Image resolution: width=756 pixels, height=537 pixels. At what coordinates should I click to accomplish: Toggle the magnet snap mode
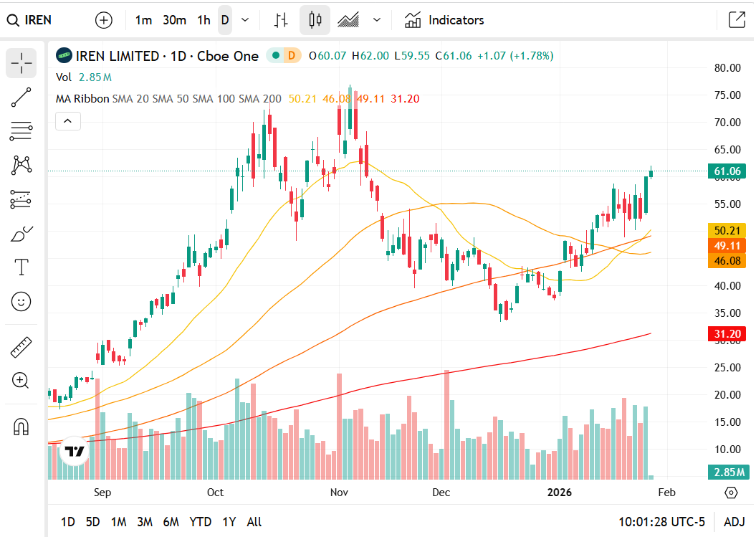[x=21, y=427]
